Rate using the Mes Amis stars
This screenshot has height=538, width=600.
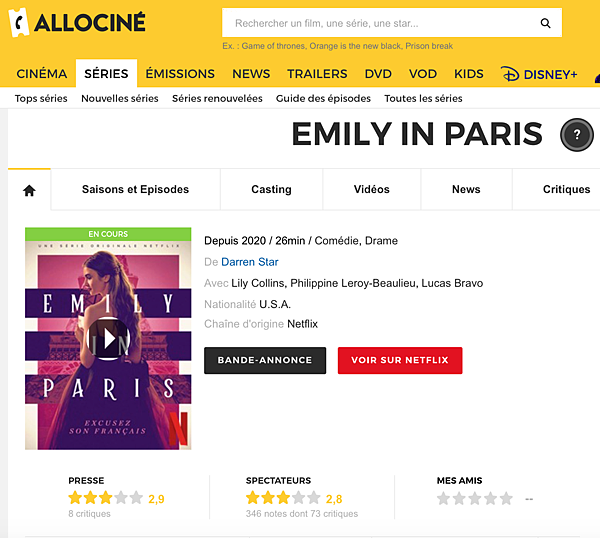(x=475, y=498)
